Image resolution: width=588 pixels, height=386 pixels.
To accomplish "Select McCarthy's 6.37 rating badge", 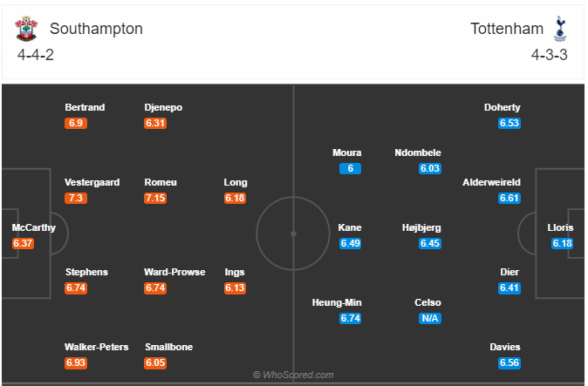I will click(x=23, y=243).
